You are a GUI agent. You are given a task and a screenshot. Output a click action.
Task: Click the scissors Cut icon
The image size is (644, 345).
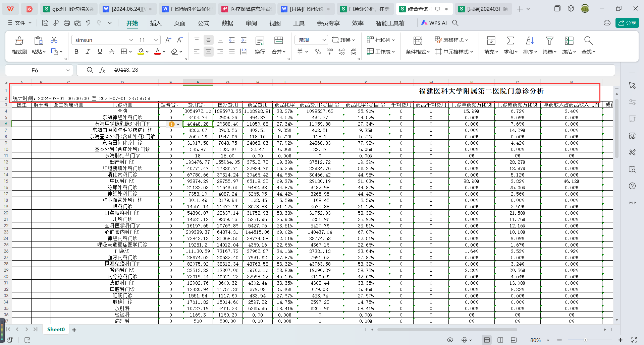pyautogui.click(x=54, y=40)
